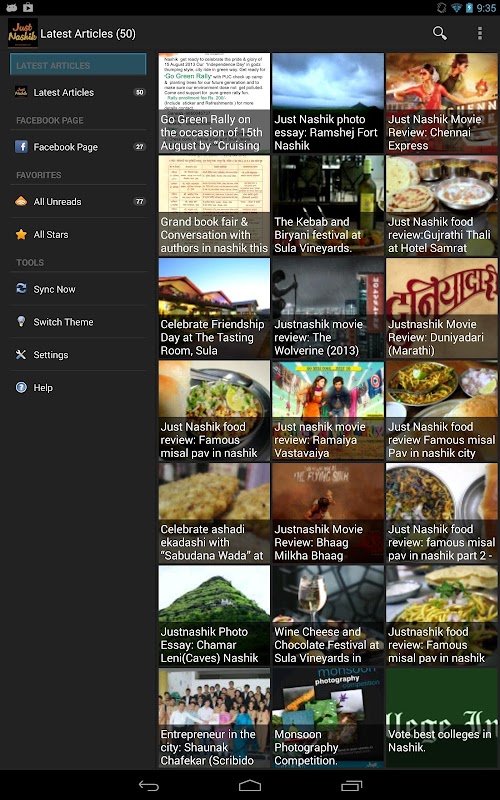Image resolution: width=500 pixels, height=800 pixels.
Task: Open Bhaag Milkha Bhaag movie review
Action: click(328, 513)
